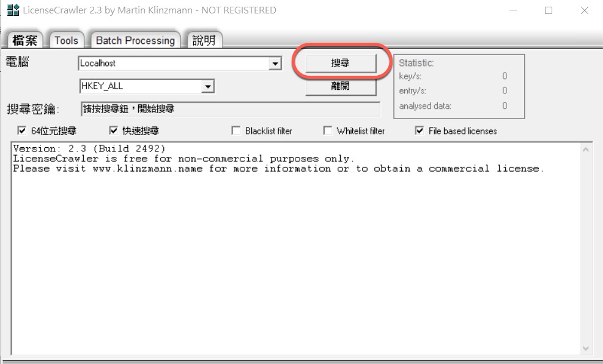This screenshot has height=364, width=603.
Task: Open the 說明 tab
Action: coord(204,40)
